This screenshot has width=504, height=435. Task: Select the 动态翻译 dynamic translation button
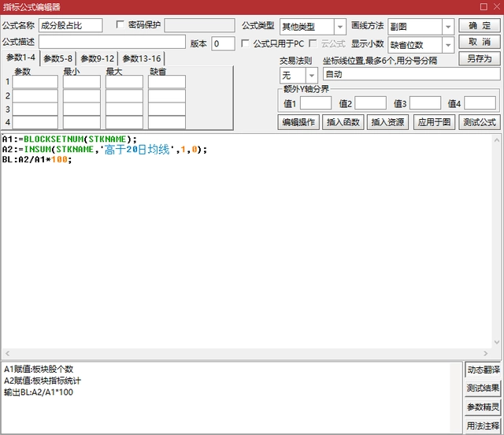pyautogui.click(x=483, y=370)
